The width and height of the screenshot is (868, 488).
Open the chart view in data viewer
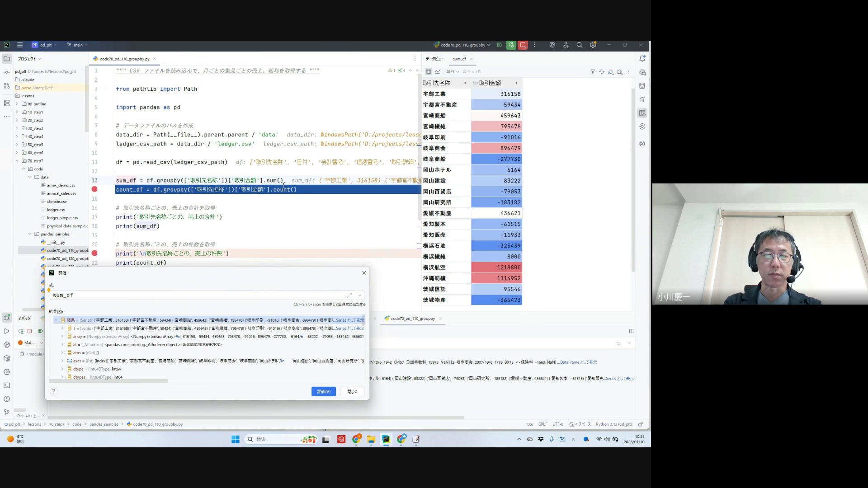[437, 72]
